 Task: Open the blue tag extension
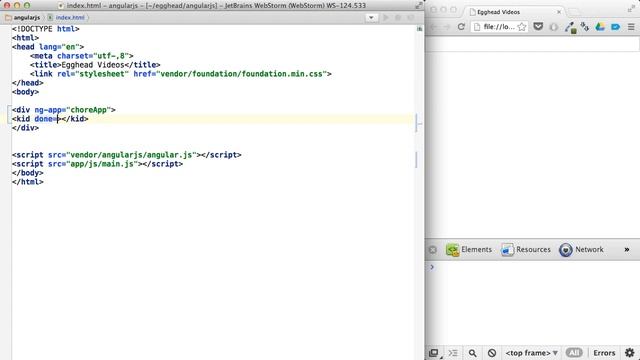point(616,27)
